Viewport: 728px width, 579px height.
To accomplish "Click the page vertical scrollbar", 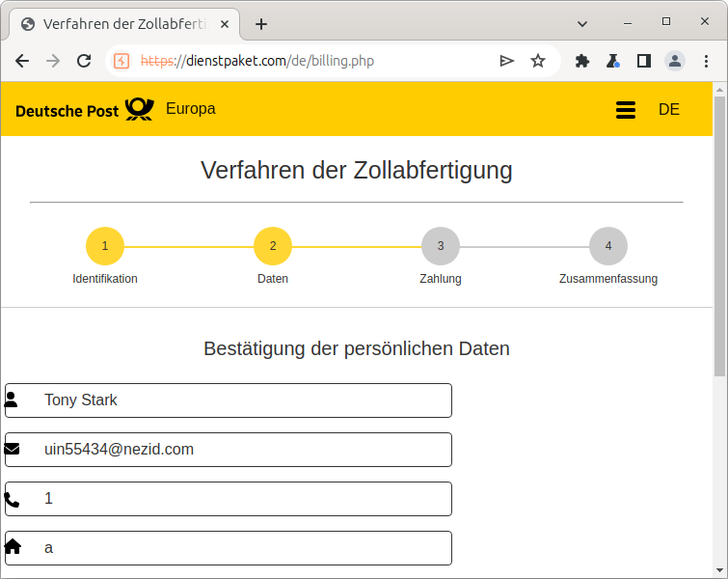I will click(x=719, y=289).
